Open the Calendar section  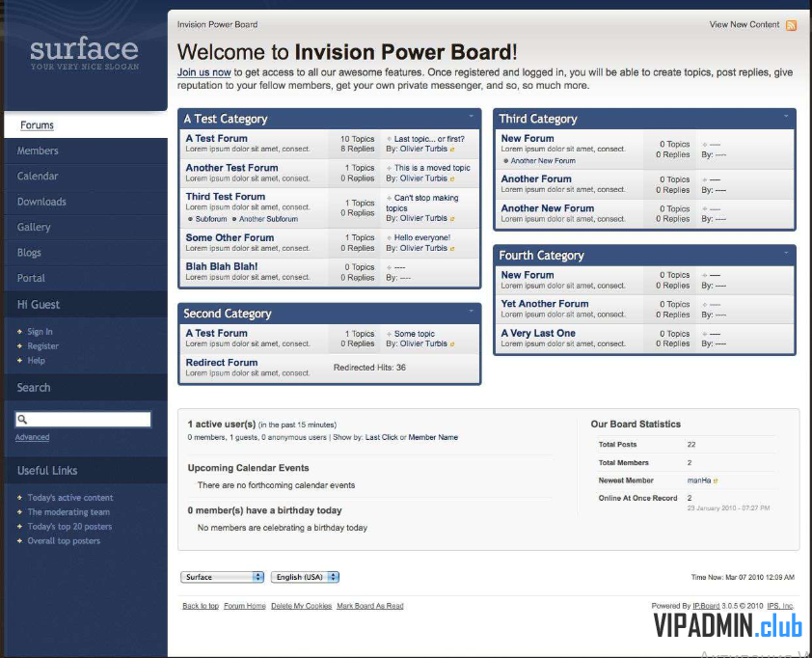pyautogui.click(x=38, y=177)
